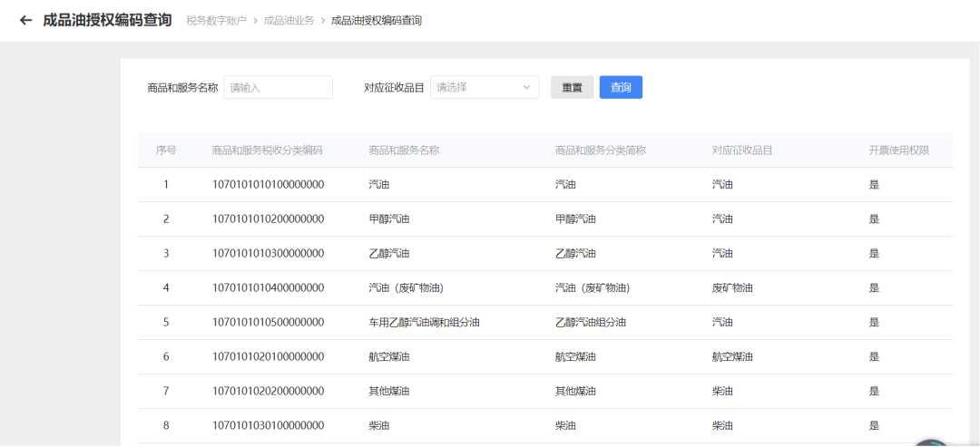Select the row for 甲醇汽油
Image resolution: width=980 pixels, height=447 pixels.
tap(389, 219)
